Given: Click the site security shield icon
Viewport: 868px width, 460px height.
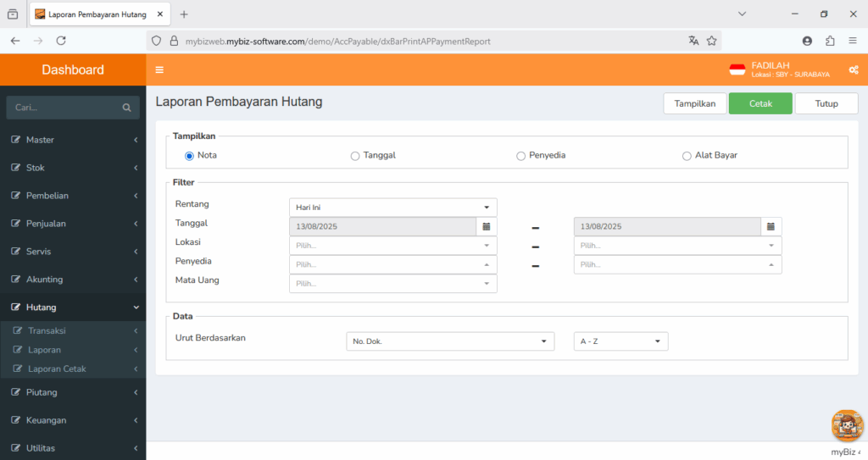Looking at the screenshot, I should click(157, 41).
